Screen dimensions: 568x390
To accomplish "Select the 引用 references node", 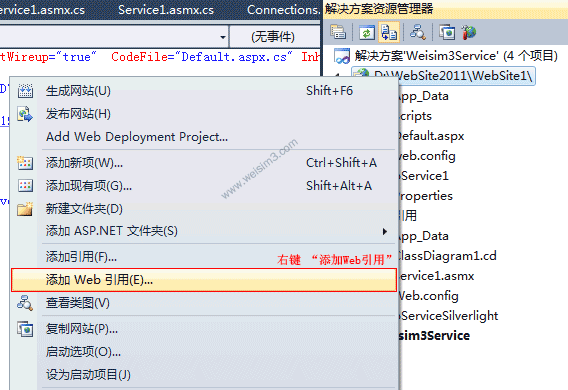I will [x=408, y=216].
